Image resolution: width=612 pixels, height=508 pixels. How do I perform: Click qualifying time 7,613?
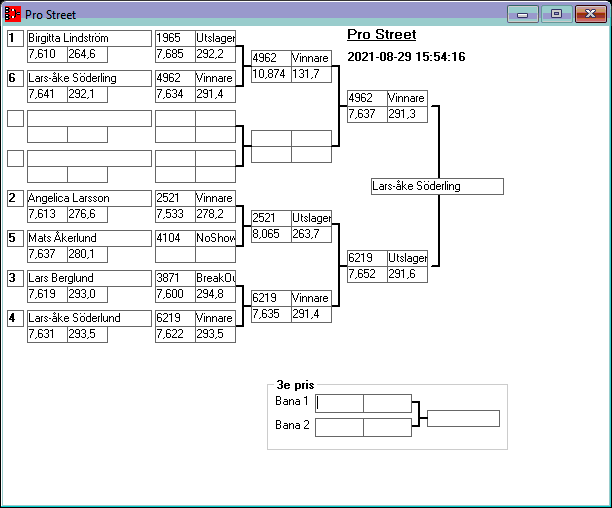[x=47, y=214]
